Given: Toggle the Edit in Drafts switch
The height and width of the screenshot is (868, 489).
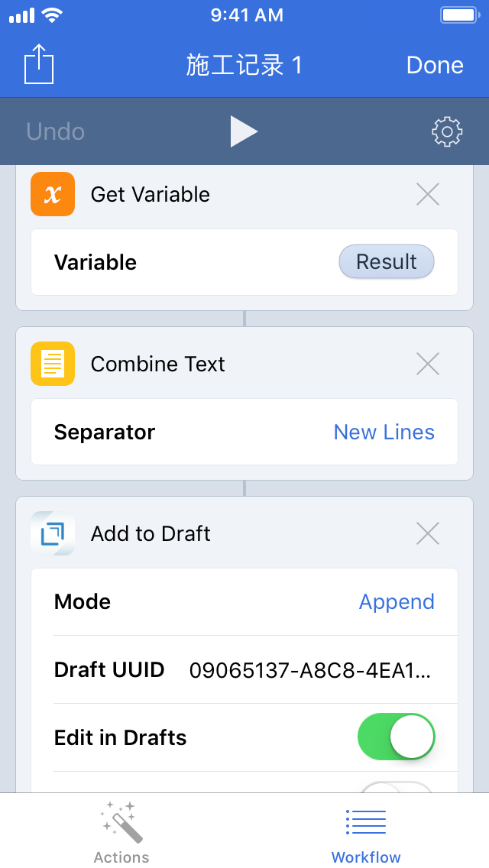Looking at the screenshot, I should click(396, 737).
